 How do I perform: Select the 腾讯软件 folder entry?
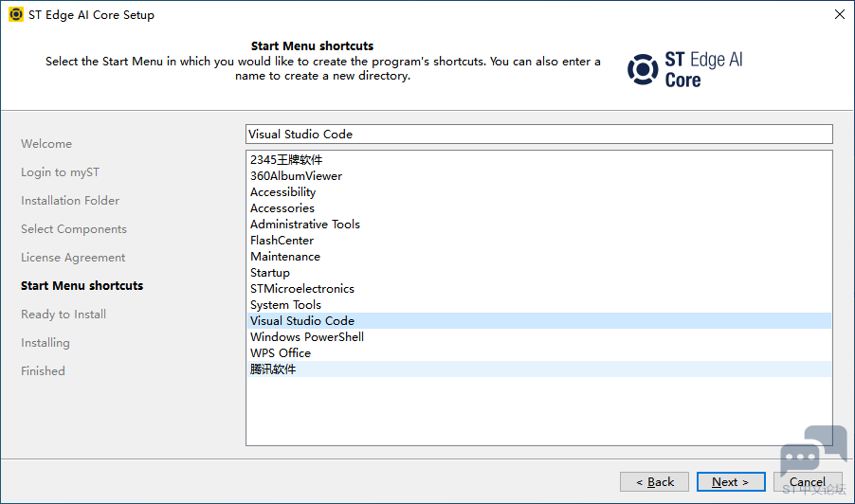(538, 369)
